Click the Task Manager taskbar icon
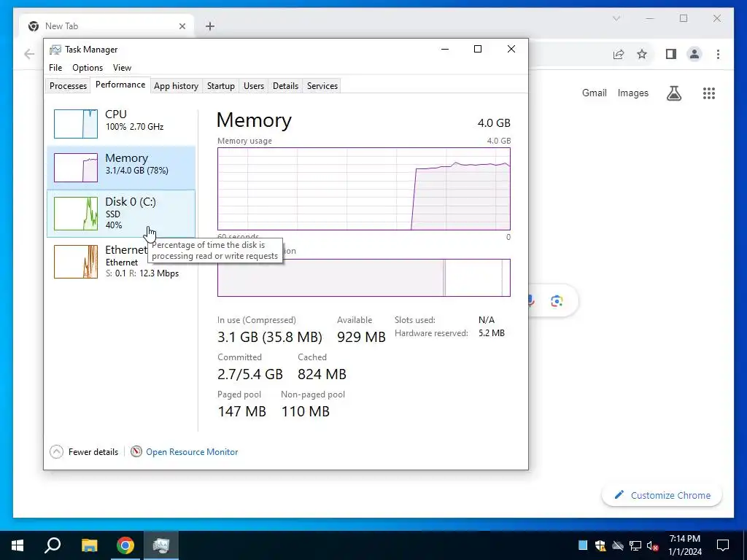The height and width of the screenshot is (560, 747). click(161, 545)
